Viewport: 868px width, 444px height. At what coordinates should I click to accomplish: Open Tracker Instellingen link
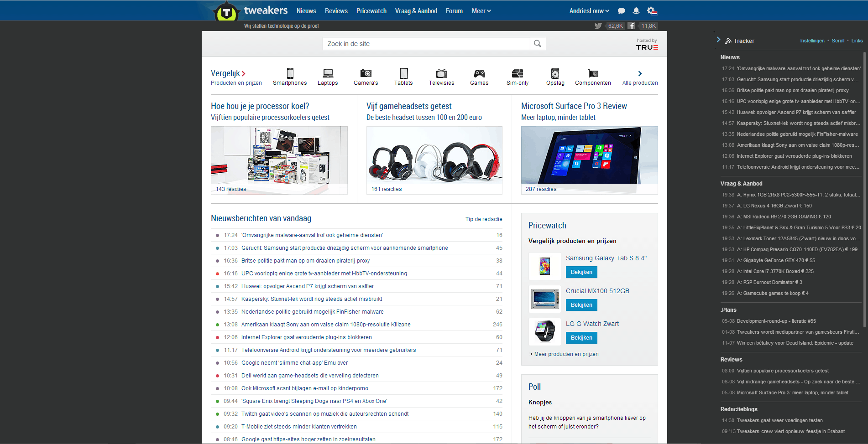(x=812, y=41)
